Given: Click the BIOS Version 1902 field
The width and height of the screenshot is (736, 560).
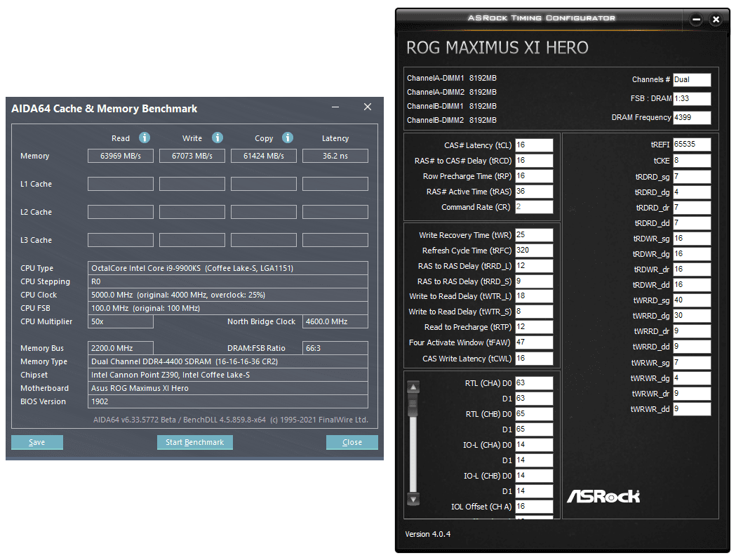Looking at the screenshot, I should (x=227, y=402).
